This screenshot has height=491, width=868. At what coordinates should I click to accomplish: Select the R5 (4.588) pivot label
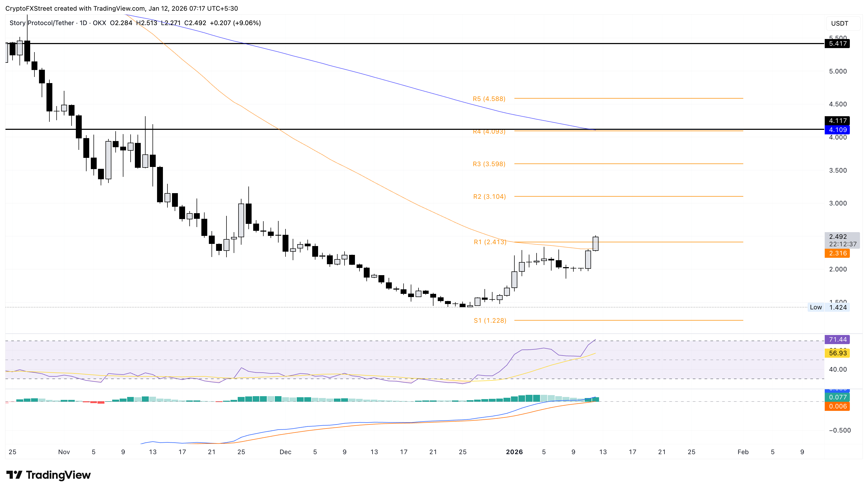click(x=489, y=99)
